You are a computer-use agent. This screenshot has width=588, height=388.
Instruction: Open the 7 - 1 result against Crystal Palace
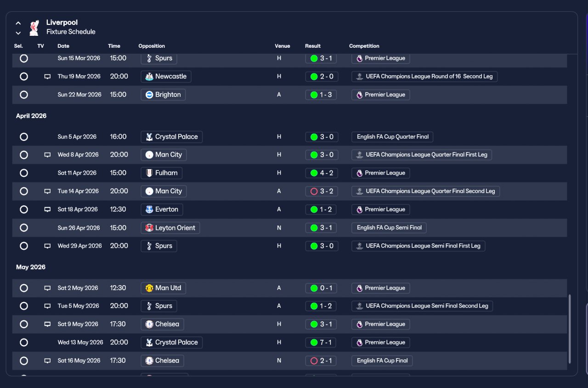(322, 343)
